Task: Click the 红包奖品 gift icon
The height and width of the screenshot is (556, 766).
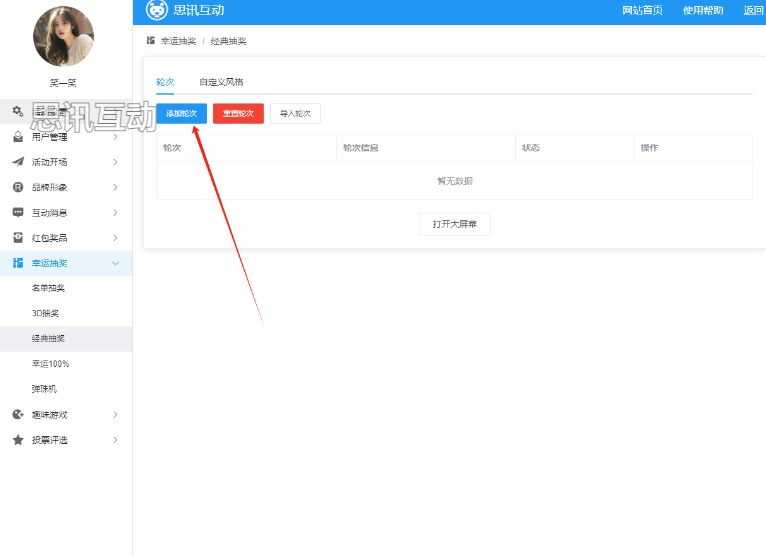Action: 18,237
